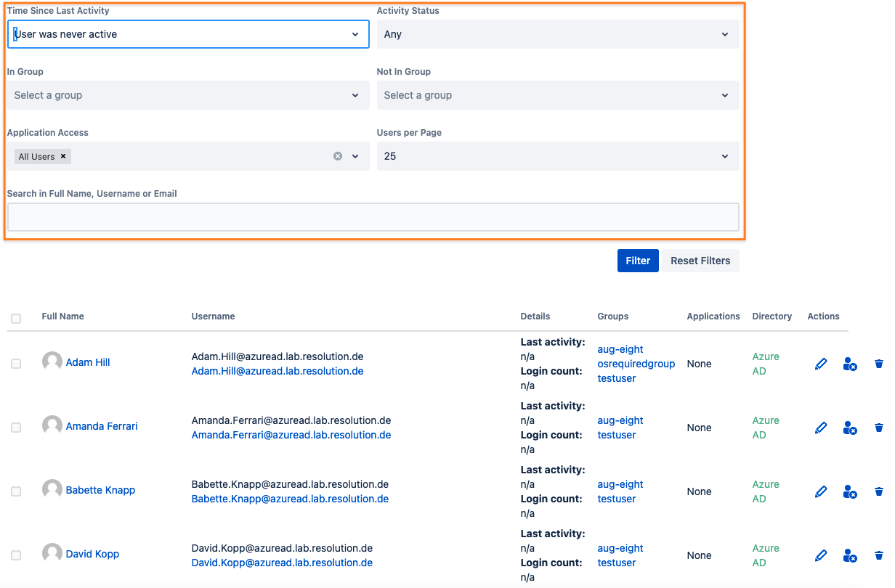
Task: Click the Details column header
Action: tap(535, 317)
